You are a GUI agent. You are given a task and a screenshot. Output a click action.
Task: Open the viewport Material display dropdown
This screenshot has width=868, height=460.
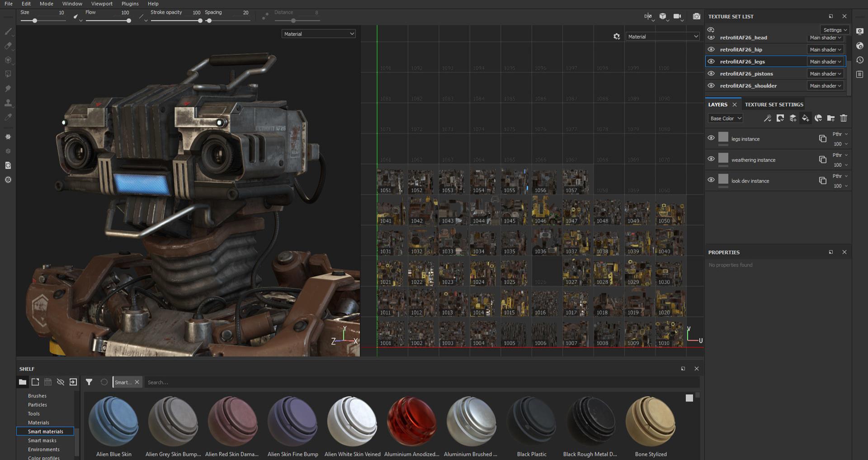[318, 33]
